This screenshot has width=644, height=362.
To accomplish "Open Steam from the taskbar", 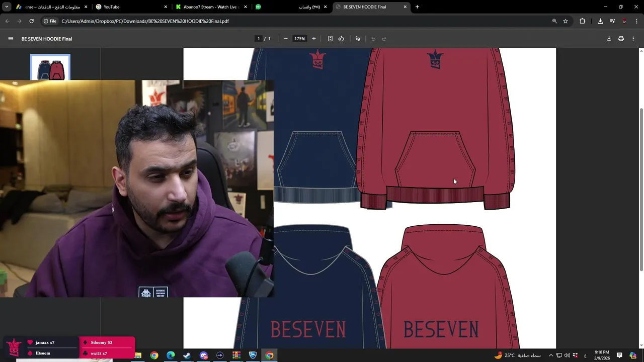I will (187, 355).
